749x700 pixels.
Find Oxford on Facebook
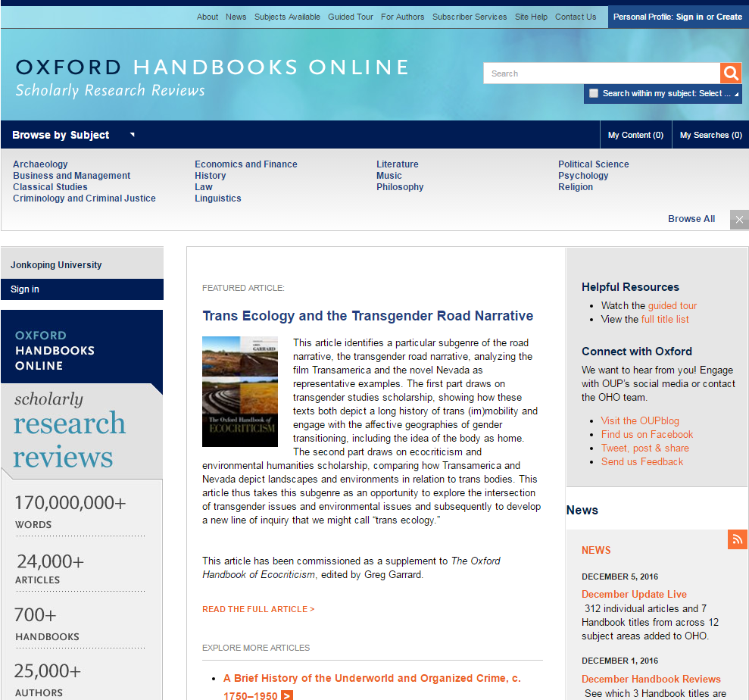coord(647,434)
